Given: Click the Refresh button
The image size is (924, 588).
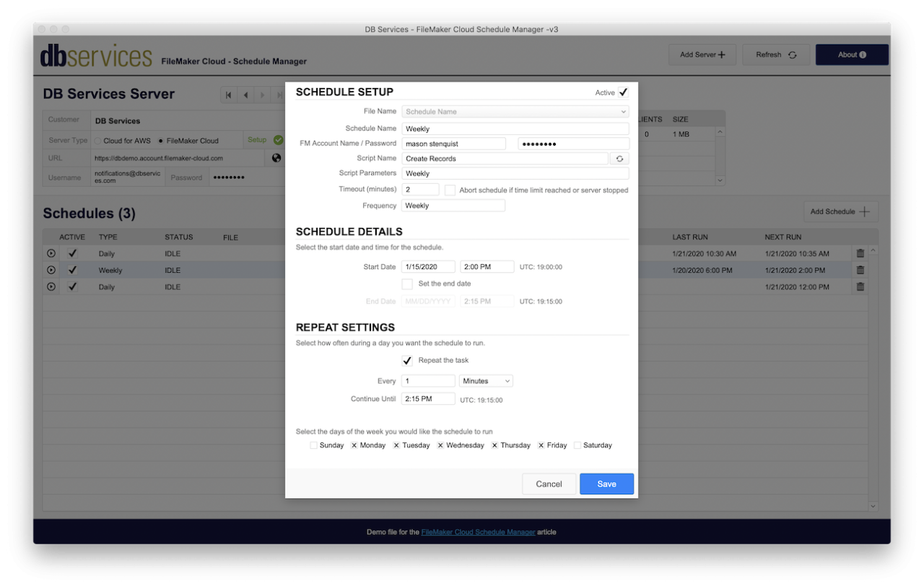Looking at the screenshot, I should pyautogui.click(x=776, y=55).
